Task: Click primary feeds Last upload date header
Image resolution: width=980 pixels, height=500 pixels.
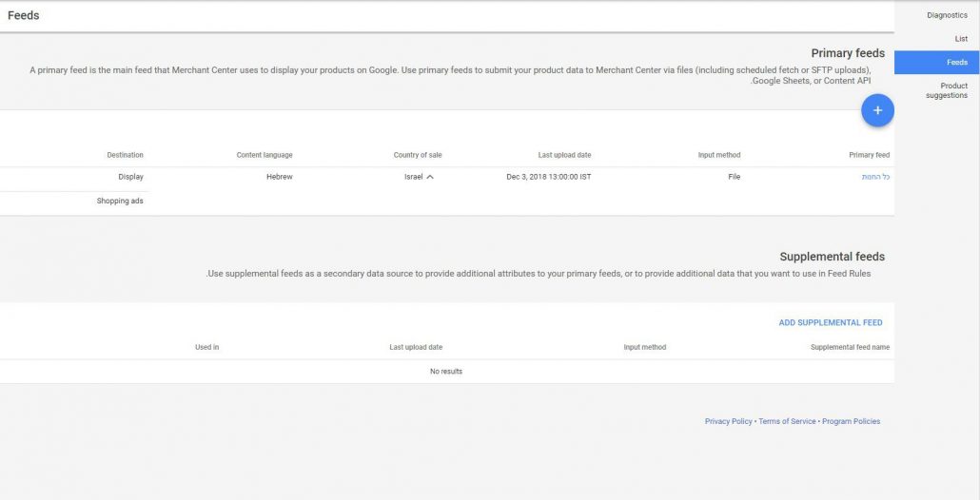Action: (x=564, y=155)
